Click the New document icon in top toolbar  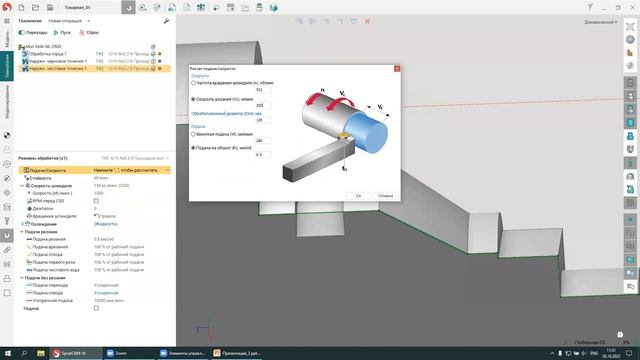(21, 7)
